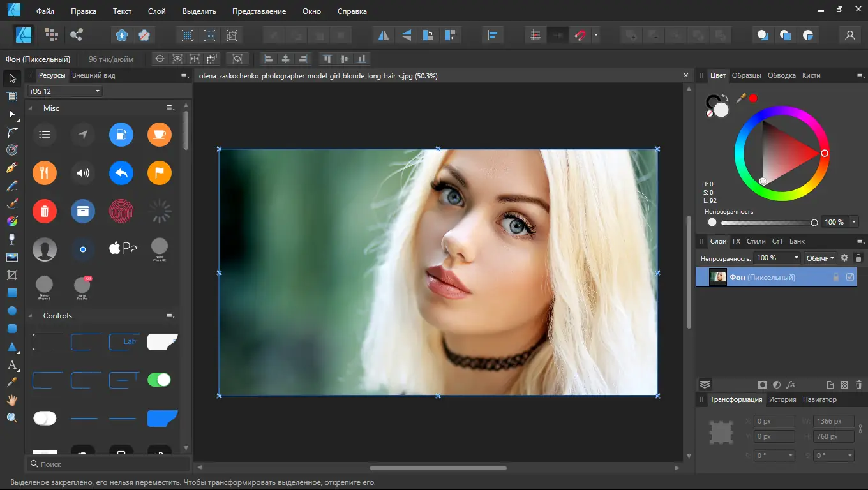Image resolution: width=868 pixels, height=490 pixels.
Task: Hide the Фон layer via its checkbox
Action: click(849, 277)
